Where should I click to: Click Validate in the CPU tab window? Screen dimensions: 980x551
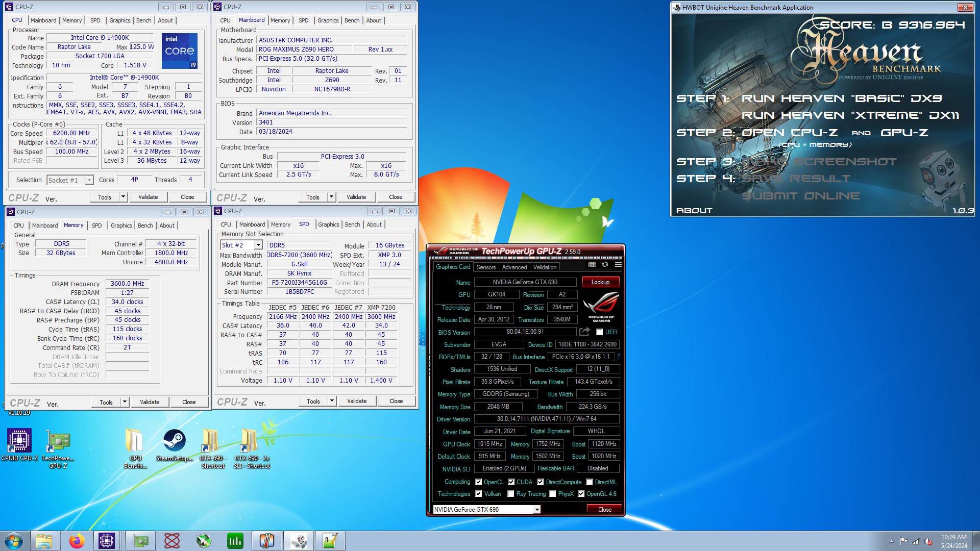coord(148,197)
